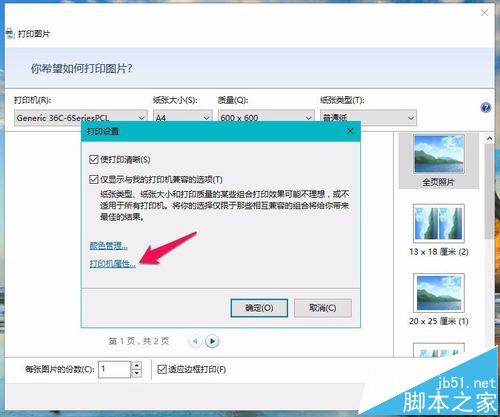Click layout list scroll-up arrow
Image resolution: width=500 pixels, height=417 pixels.
click(489, 138)
